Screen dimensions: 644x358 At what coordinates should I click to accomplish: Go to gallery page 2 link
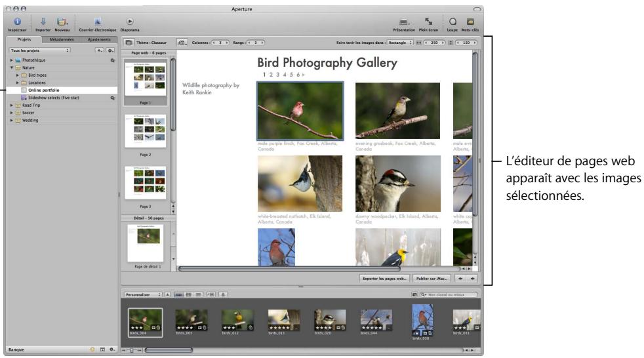(x=271, y=75)
